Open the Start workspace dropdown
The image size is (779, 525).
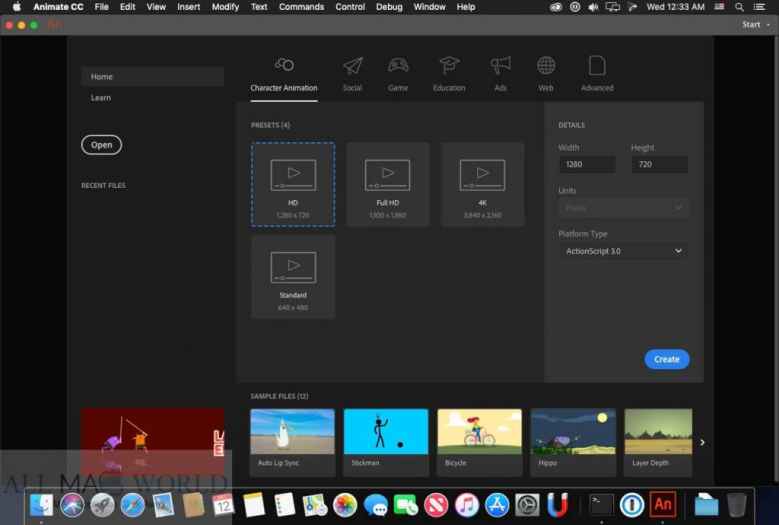pyautogui.click(x=755, y=24)
